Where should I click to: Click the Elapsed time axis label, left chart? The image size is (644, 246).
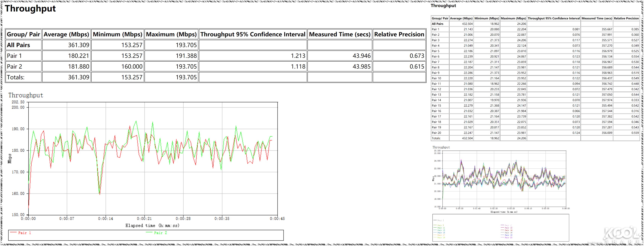[152, 225]
